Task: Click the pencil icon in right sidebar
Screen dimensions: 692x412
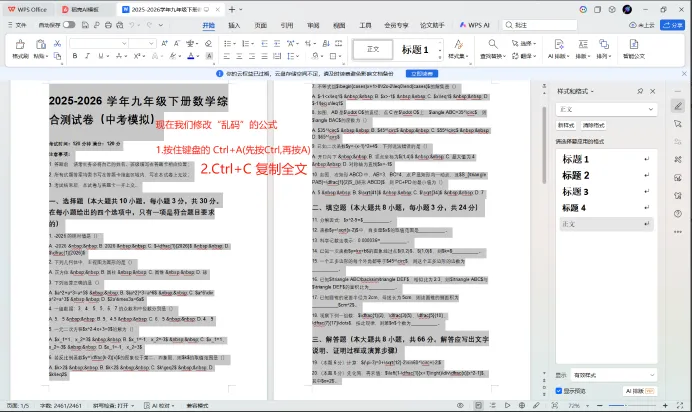Action: click(678, 106)
